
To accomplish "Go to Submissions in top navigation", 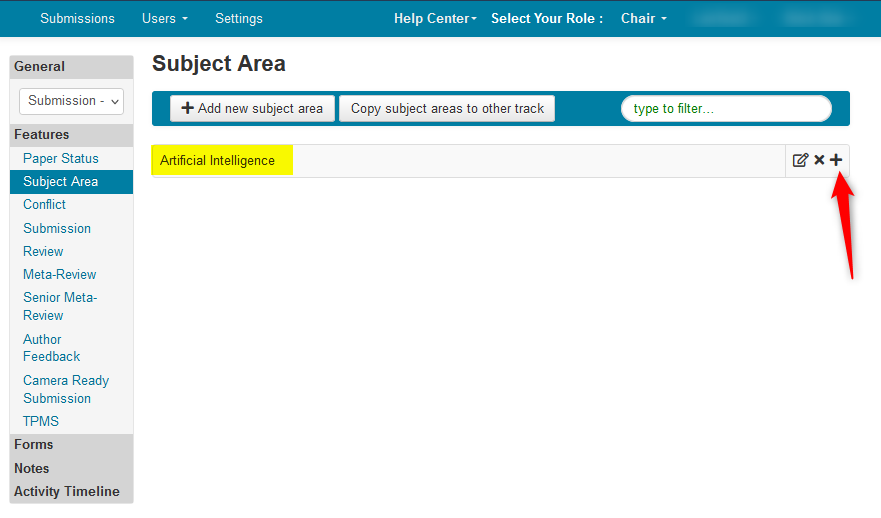I will (x=78, y=19).
